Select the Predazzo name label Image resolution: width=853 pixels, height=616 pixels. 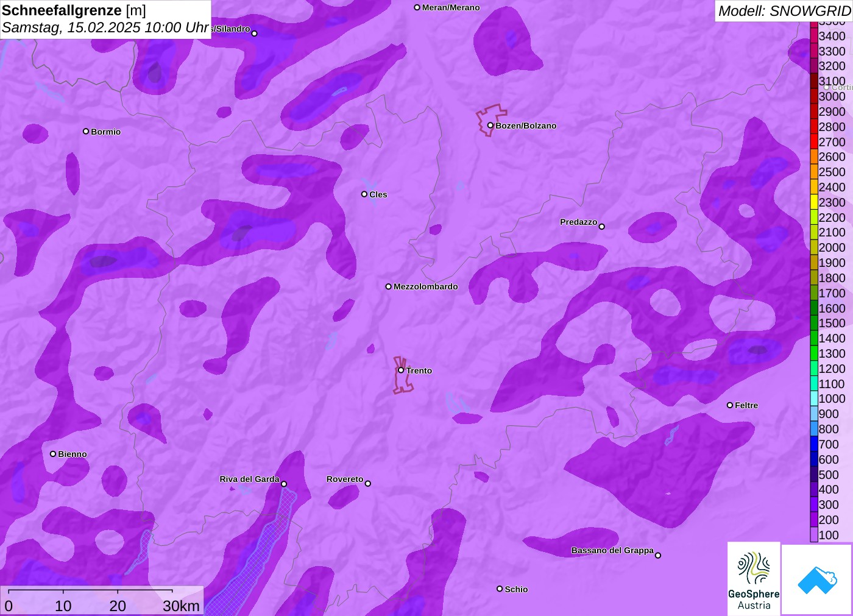click(x=579, y=222)
